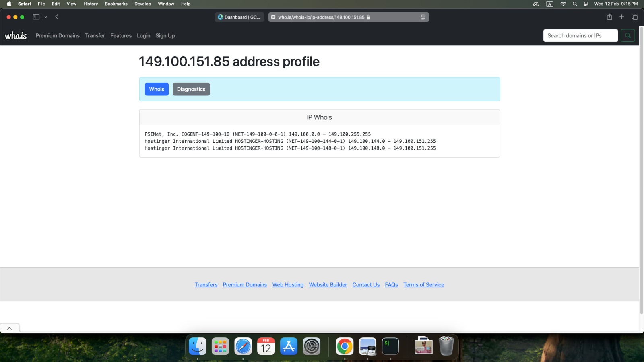Image resolution: width=644 pixels, height=362 pixels.
Task: Click the NET-149-100-148-0-1 Hostinger line
Action: point(290,148)
